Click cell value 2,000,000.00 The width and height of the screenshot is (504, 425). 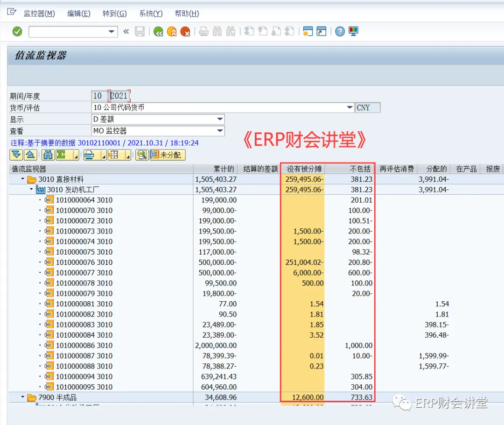216,345
